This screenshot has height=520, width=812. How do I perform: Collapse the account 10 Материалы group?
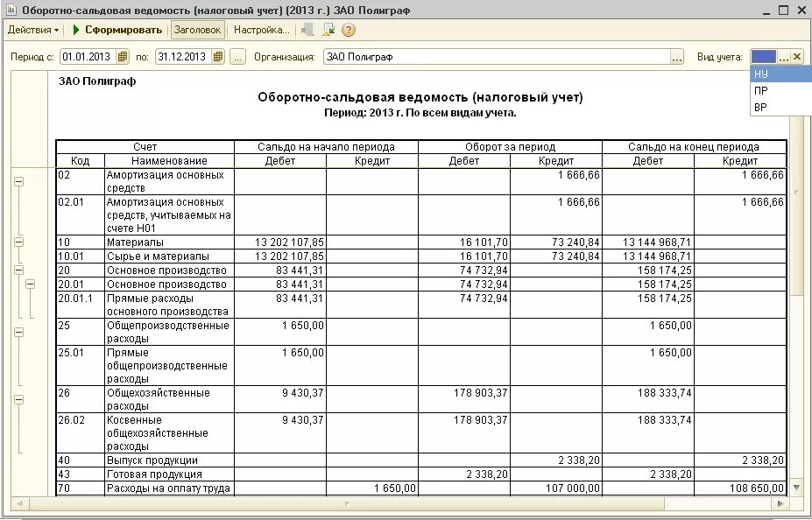click(18, 242)
